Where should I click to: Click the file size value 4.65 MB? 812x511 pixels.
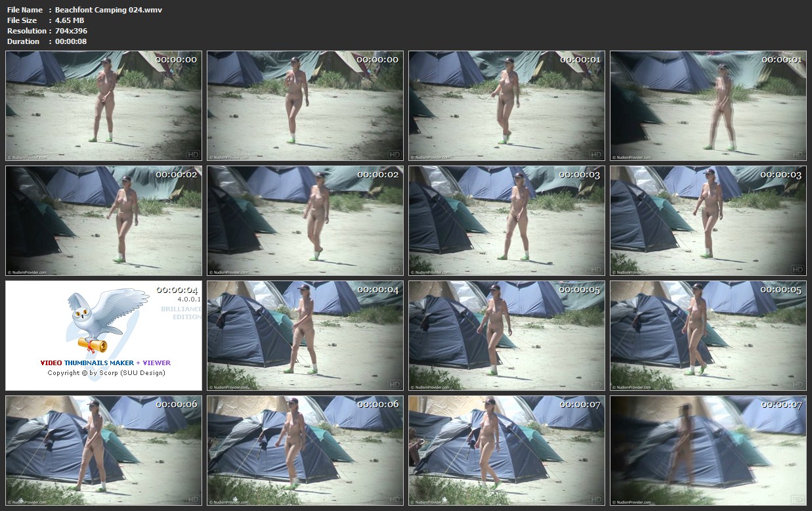(x=70, y=20)
